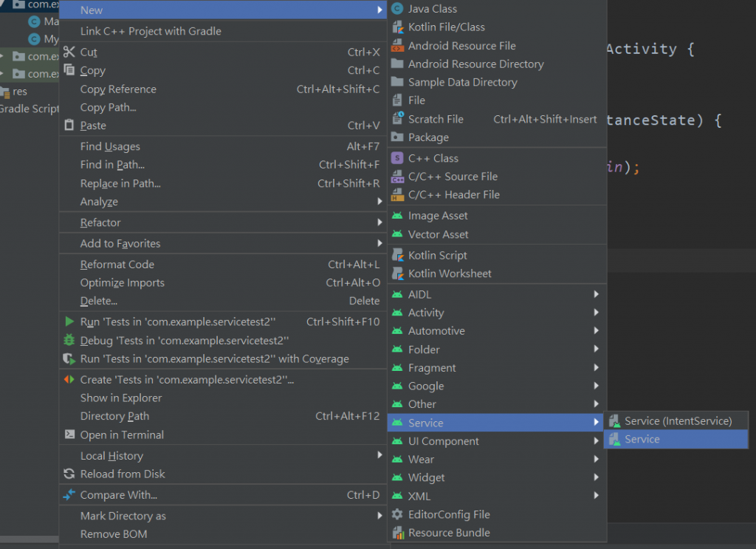756x549 pixels.
Task: Choose Copy Reference menu entry
Action: pyautogui.click(x=223, y=89)
